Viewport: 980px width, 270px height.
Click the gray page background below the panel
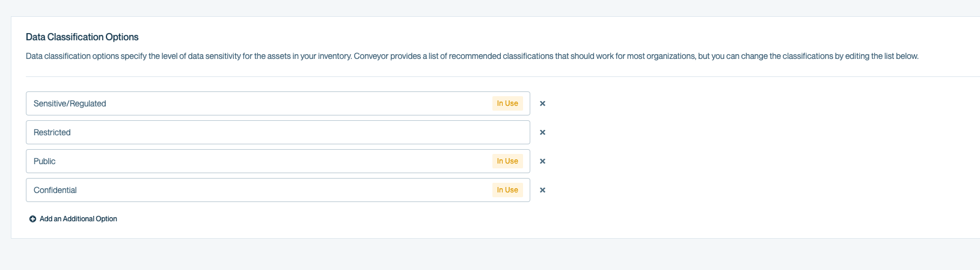click(x=481, y=256)
